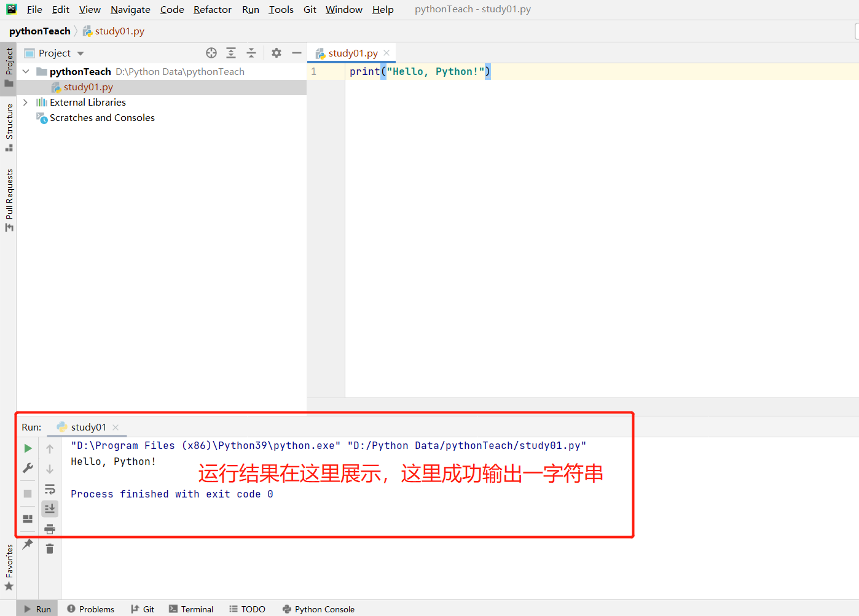Image resolution: width=859 pixels, height=616 pixels.
Task: Toggle Scroll to End in Run console
Action: click(x=50, y=509)
